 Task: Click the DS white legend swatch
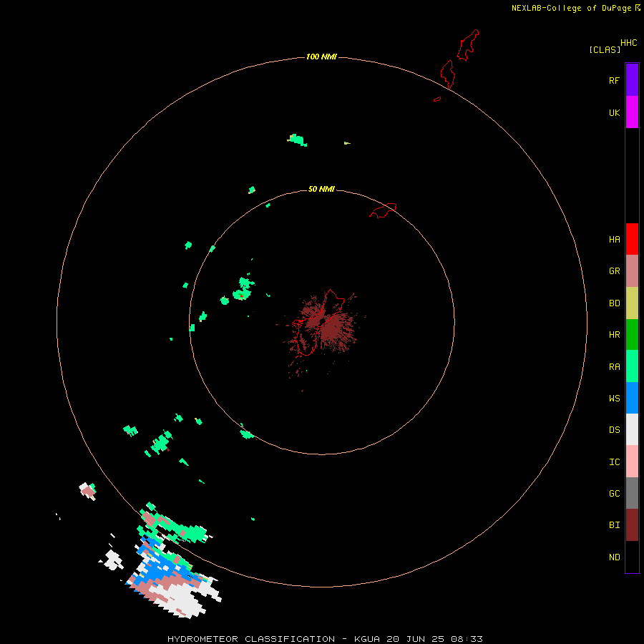tap(632, 429)
